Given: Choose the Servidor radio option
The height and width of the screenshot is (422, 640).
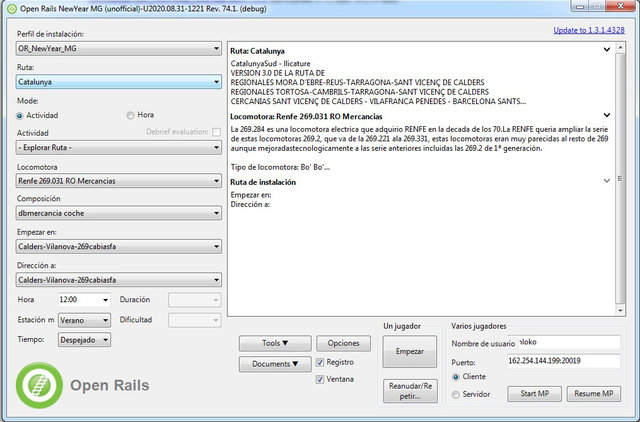Looking at the screenshot, I should (x=457, y=394).
